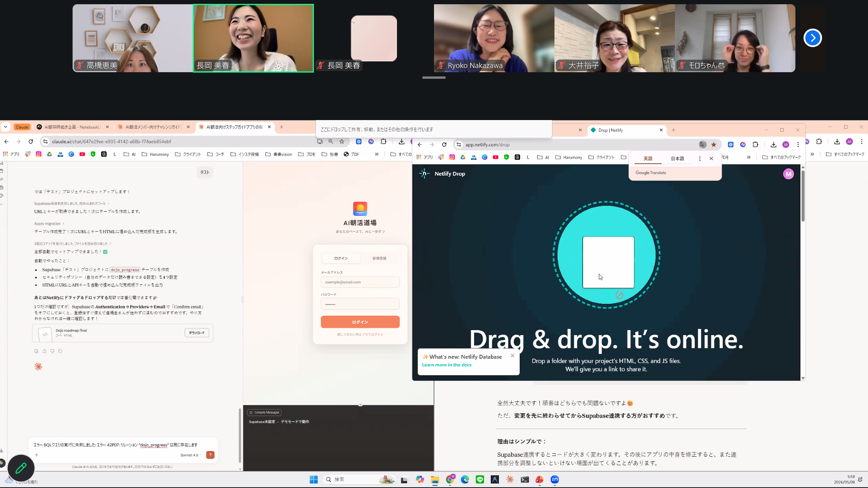Click next arrow in Zoom participant gallery
Image resolution: width=868 pixels, height=488 pixels.
(x=813, y=38)
